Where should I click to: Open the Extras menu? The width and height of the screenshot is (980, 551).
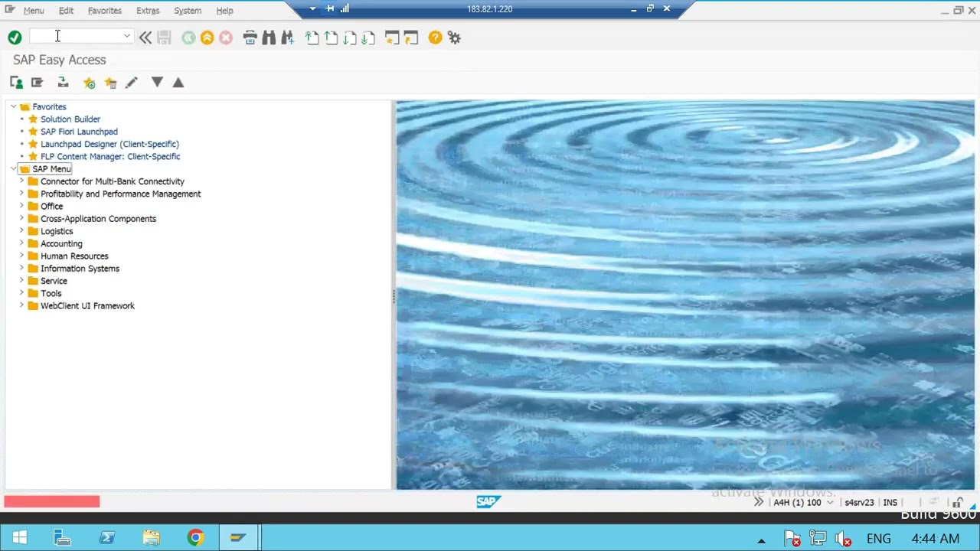148,11
